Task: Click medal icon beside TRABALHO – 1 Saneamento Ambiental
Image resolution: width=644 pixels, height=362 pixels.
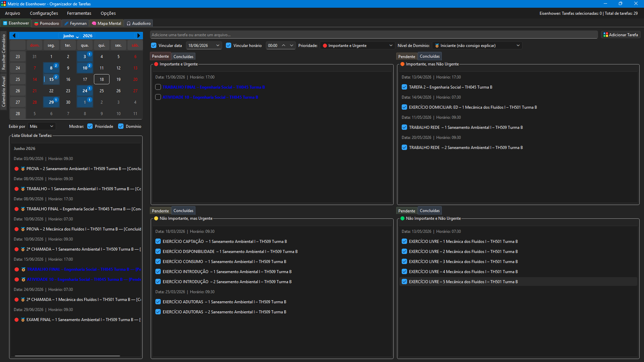Action: click(x=23, y=189)
